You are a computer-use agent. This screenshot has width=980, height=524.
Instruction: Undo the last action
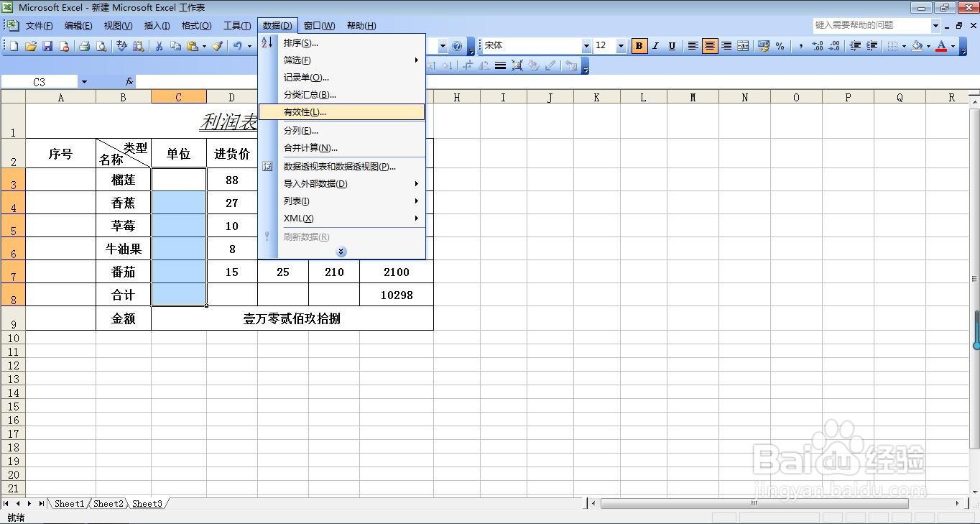pyautogui.click(x=238, y=46)
